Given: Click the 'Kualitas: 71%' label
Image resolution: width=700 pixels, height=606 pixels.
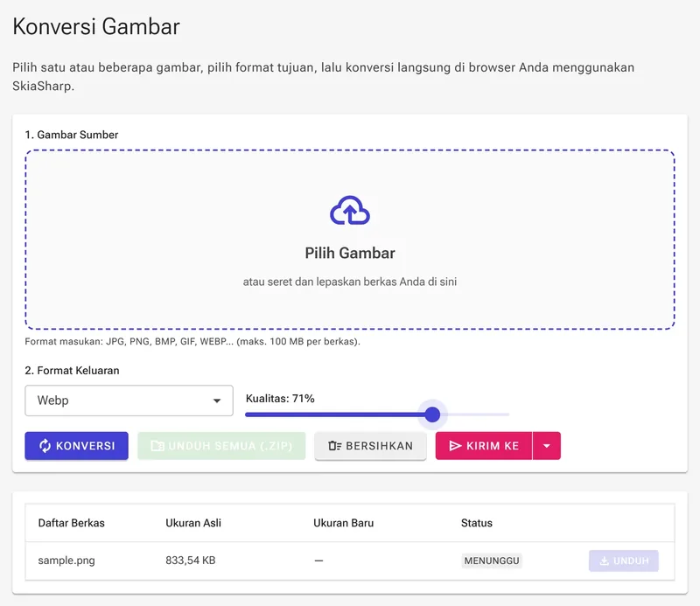Looking at the screenshot, I should (280, 399).
